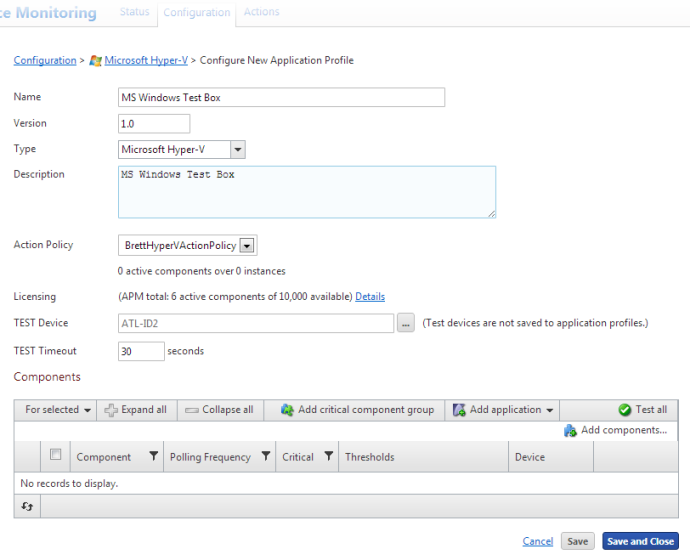Screen dimensions: 690x558
Task: Click inside the Description text area
Action: pyautogui.click(x=307, y=192)
